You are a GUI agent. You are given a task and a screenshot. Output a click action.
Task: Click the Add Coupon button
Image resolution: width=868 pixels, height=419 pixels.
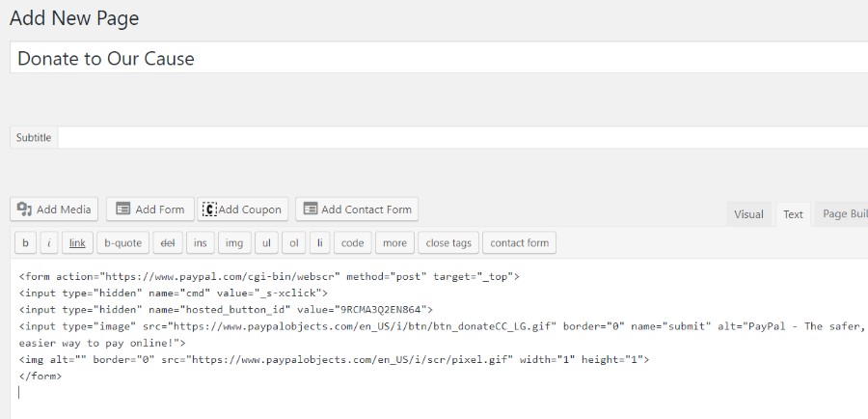pyautogui.click(x=243, y=209)
